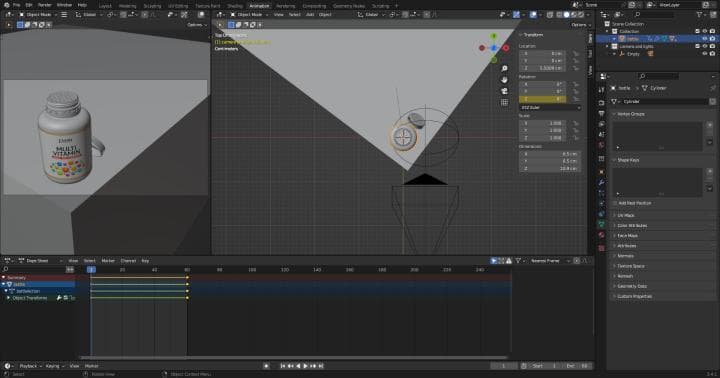This screenshot has height=378, width=720.
Task: Switch to orthographic grid view icon
Action: [x=505, y=102]
